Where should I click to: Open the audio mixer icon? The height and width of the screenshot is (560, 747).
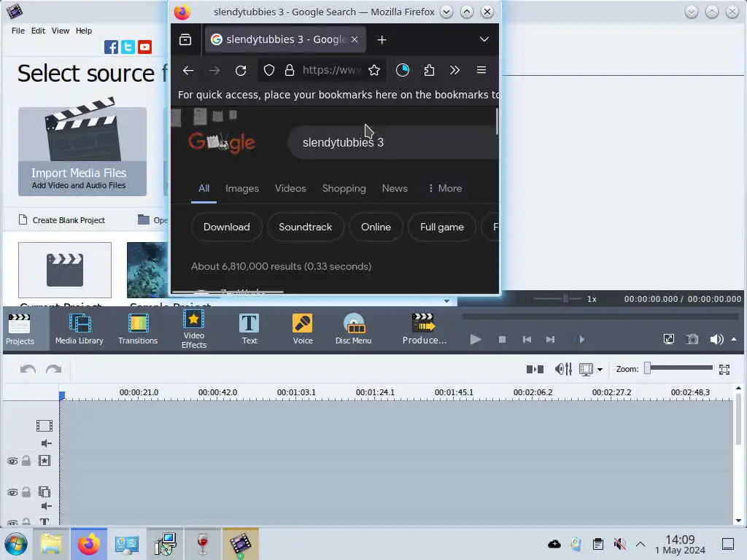point(563,369)
